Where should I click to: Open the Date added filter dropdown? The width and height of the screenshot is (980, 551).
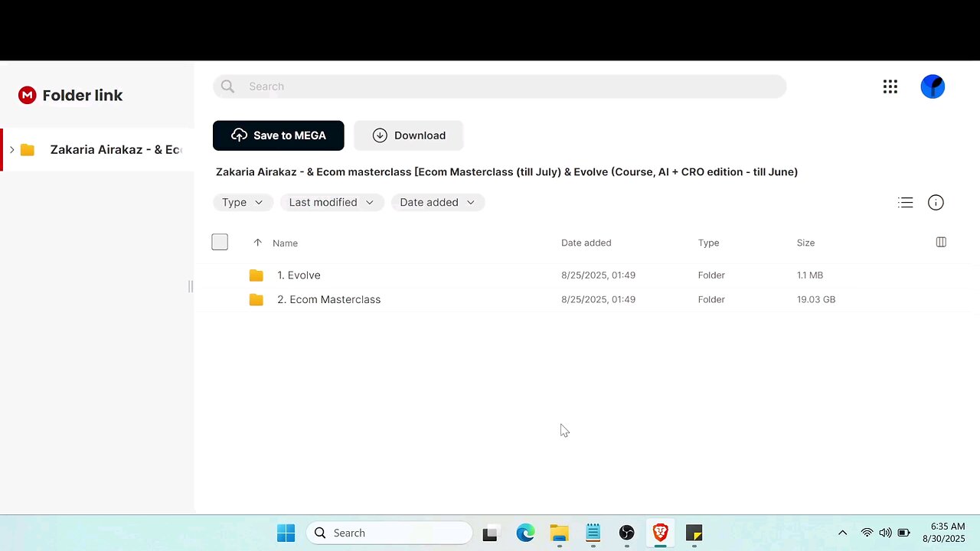click(x=437, y=203)
